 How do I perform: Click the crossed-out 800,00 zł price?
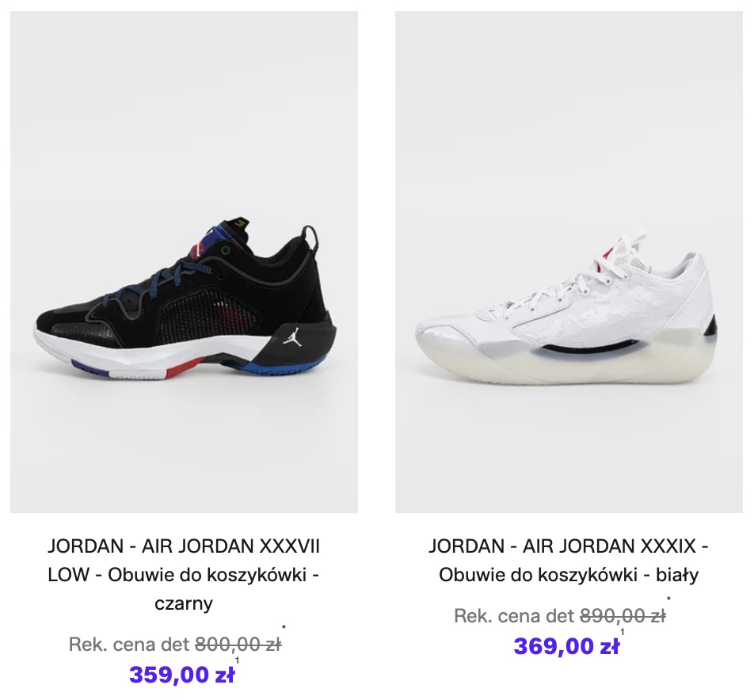click(238, 645)
